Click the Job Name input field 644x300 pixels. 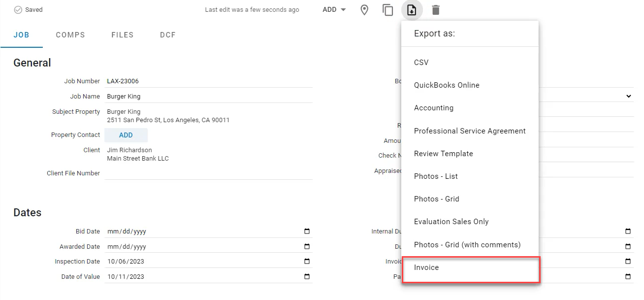[x=209, y=97]
